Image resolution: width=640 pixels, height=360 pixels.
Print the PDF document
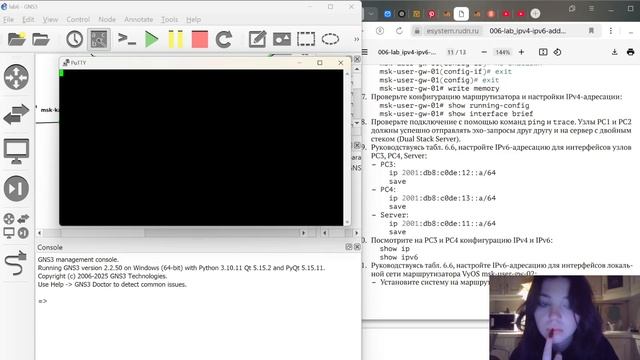pyautogui.click(x=630, y=52)
